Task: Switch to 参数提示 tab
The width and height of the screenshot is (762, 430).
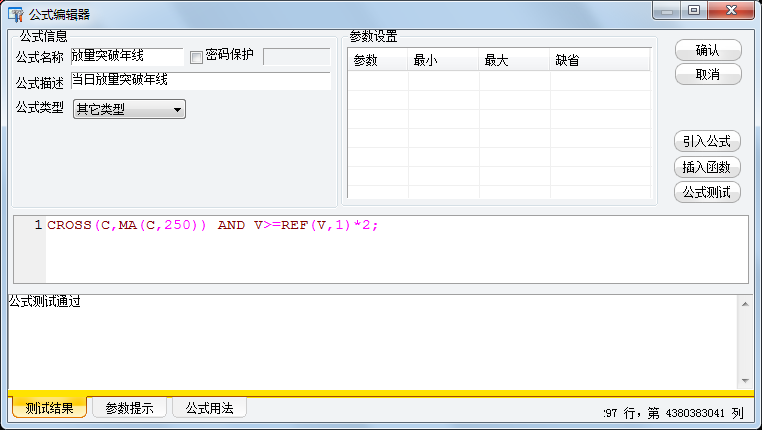Action: pyautogui.click(x=129, y=408)
